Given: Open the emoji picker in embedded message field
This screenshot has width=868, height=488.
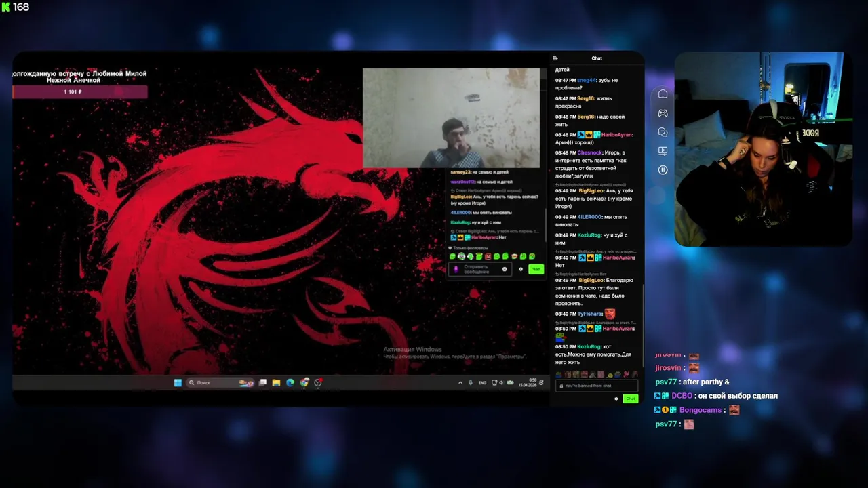Looking at the screenshot, I should (x=504, y=269).
